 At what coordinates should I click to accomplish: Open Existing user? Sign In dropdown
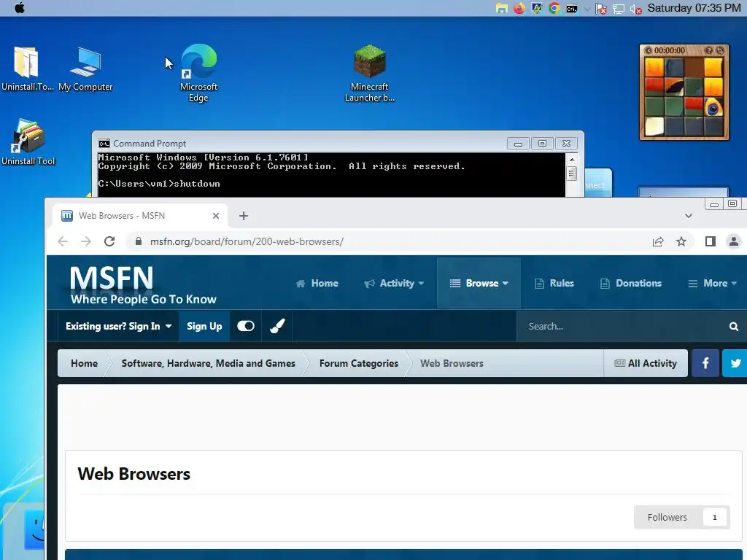point(119,326)
